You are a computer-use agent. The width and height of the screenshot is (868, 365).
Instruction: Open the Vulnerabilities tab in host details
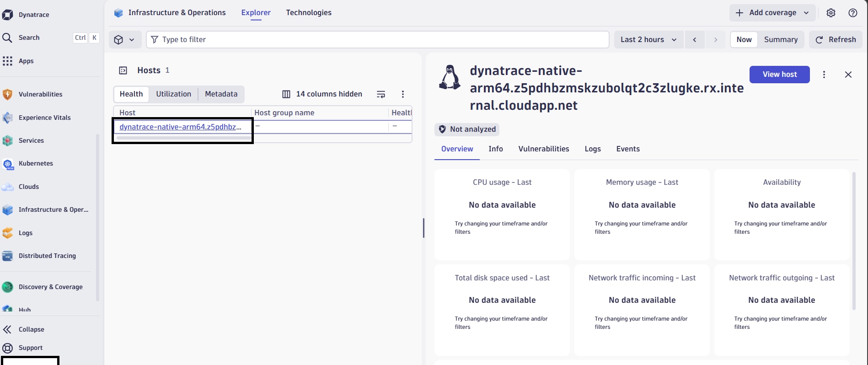click(x=544, y=149)
